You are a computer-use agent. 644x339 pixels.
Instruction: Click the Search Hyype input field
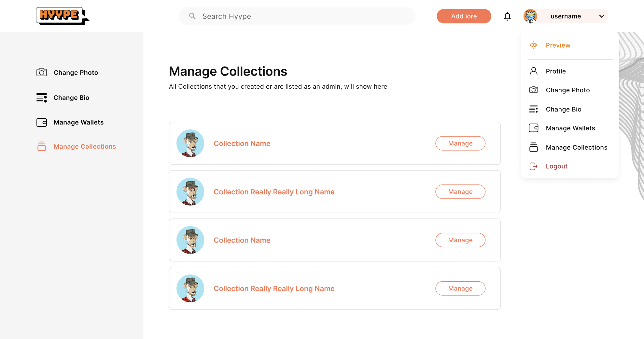(x=297, y=16)
